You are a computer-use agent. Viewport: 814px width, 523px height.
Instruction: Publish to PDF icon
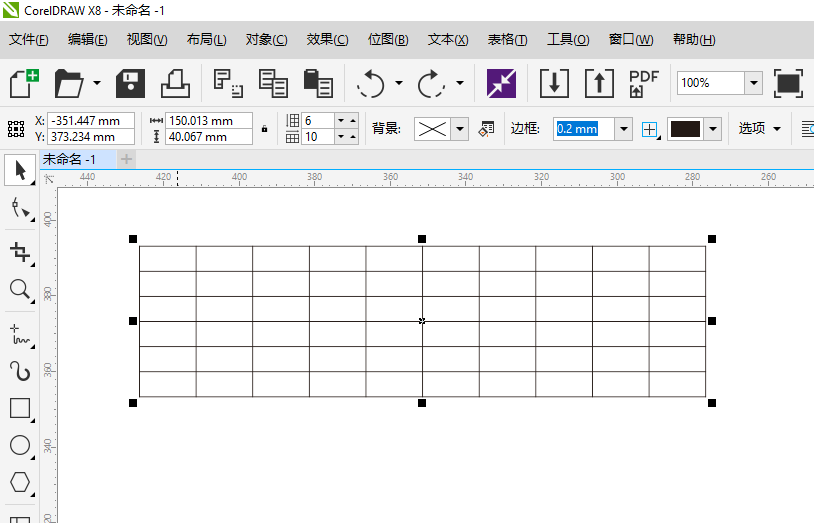coord(643,83)
